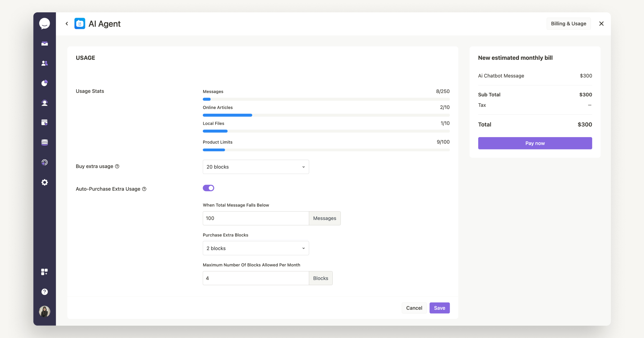Viewport: 644px width, 338px height.
Task: Select the live agent headset icon
Action: coord(44,103)
